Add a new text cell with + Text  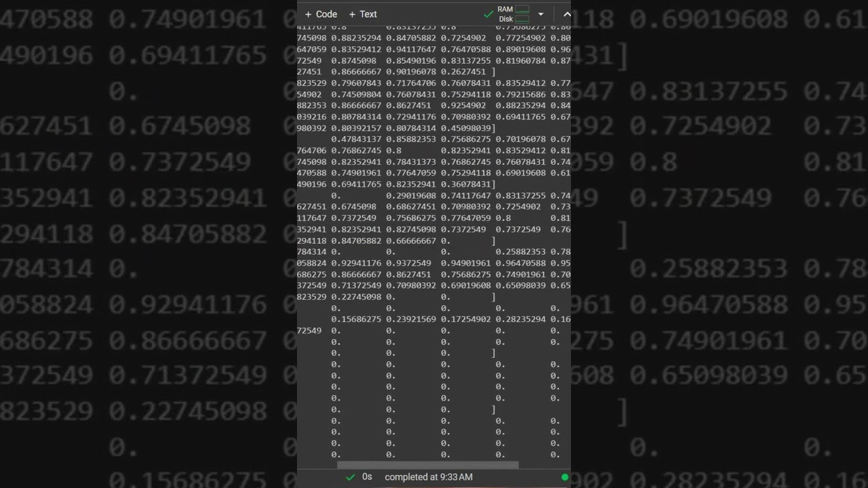coord(363,14)
